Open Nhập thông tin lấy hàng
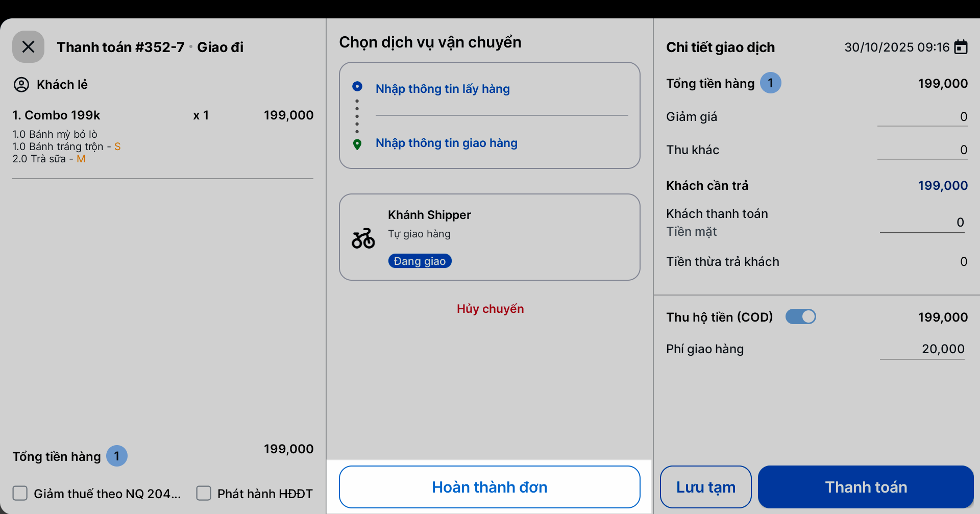 pyautogui.click(x=443, y=89)
